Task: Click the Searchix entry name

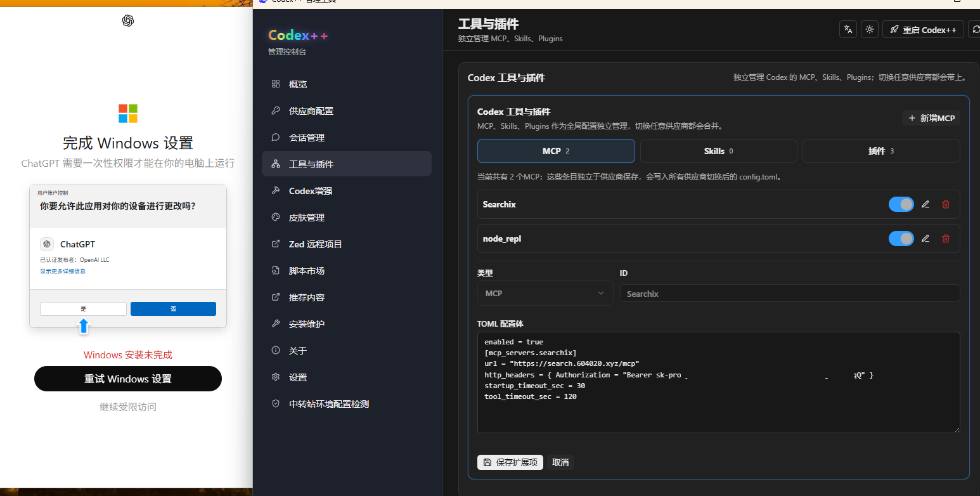Action: point(500,204)
